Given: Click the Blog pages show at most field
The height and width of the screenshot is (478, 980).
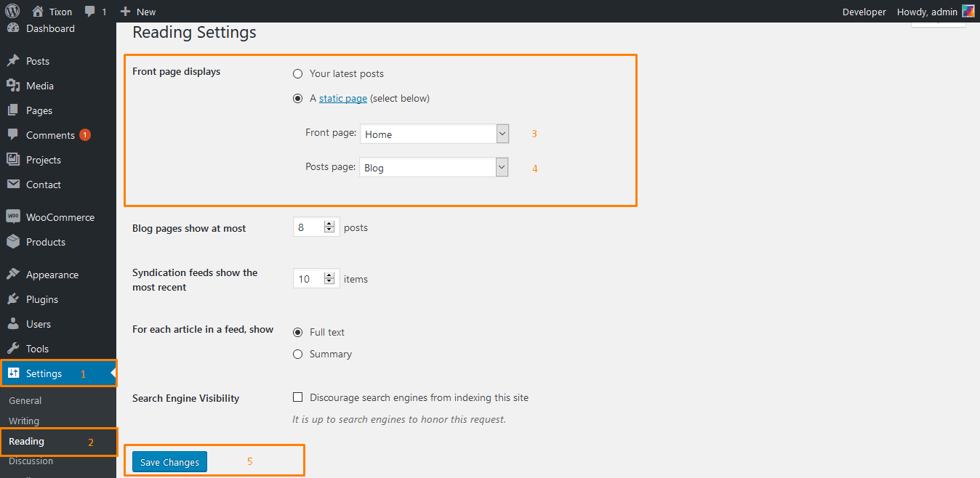Looking at the screenshot, I should pyautogui.click(x=316, y=227).
